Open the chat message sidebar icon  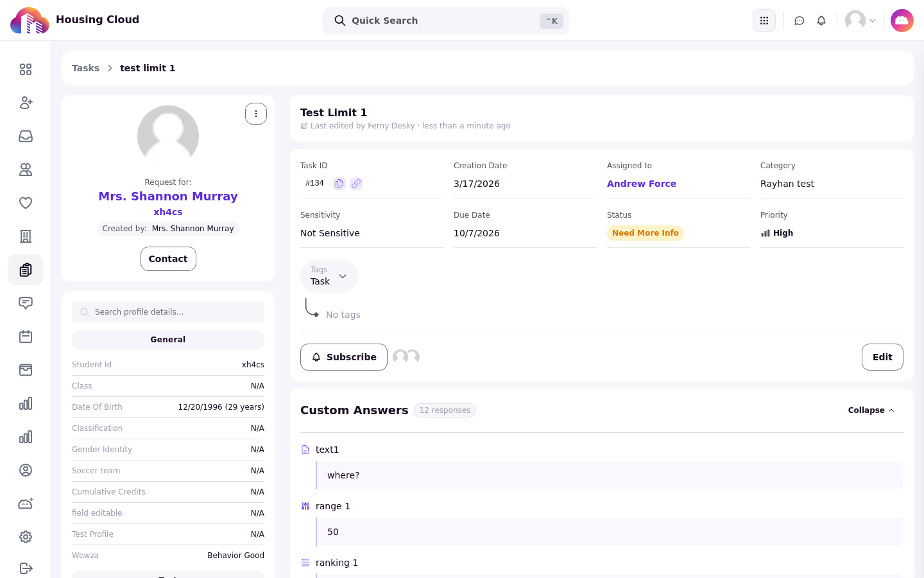26,303
